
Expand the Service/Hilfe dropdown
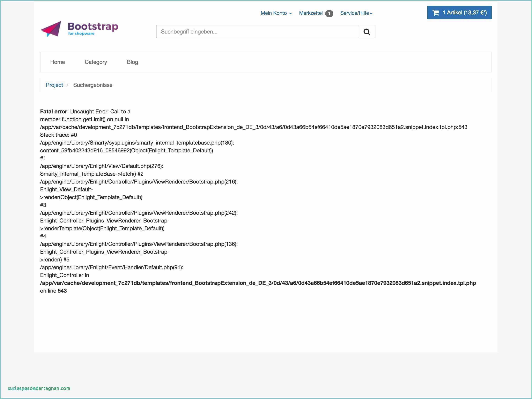356,13
